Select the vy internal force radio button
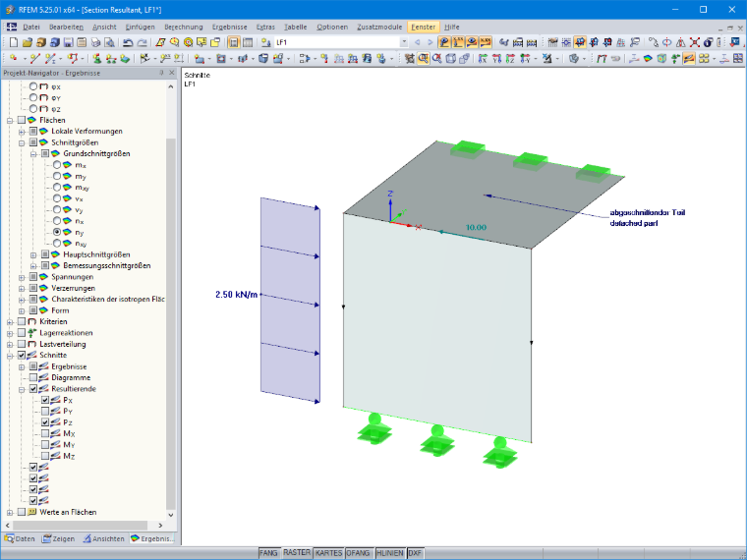 57,209
